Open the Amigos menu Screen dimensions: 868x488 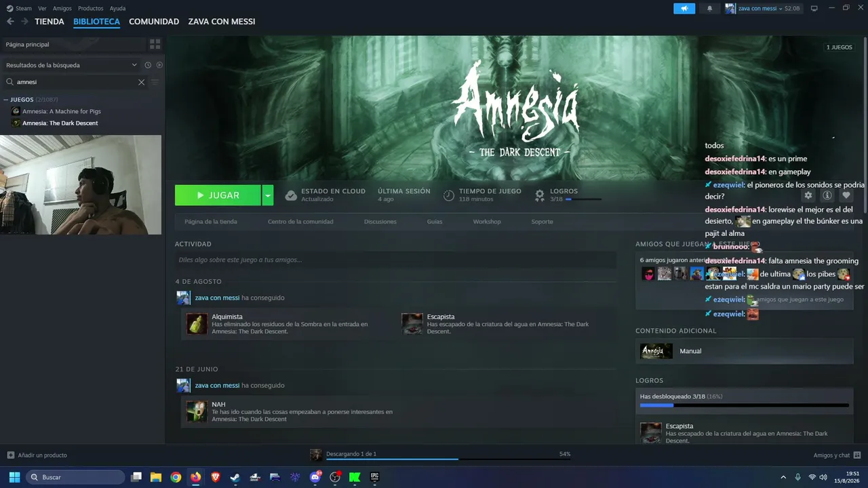click(x=62, y=8)
